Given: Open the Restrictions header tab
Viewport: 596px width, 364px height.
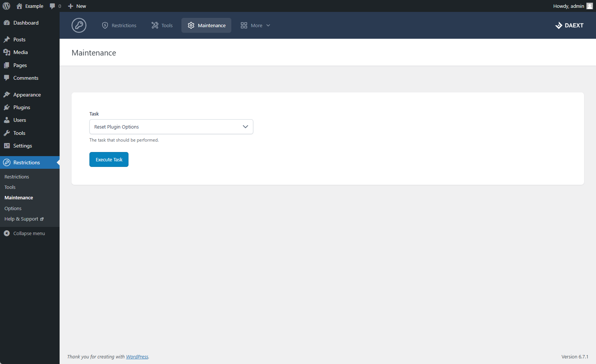Looking at the screenshot, I should pyautogui.click(x=119, y=25).
